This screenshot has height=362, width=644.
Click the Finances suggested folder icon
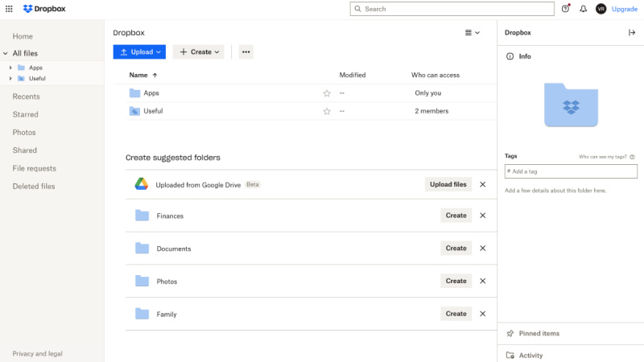(x=142, y=215)
